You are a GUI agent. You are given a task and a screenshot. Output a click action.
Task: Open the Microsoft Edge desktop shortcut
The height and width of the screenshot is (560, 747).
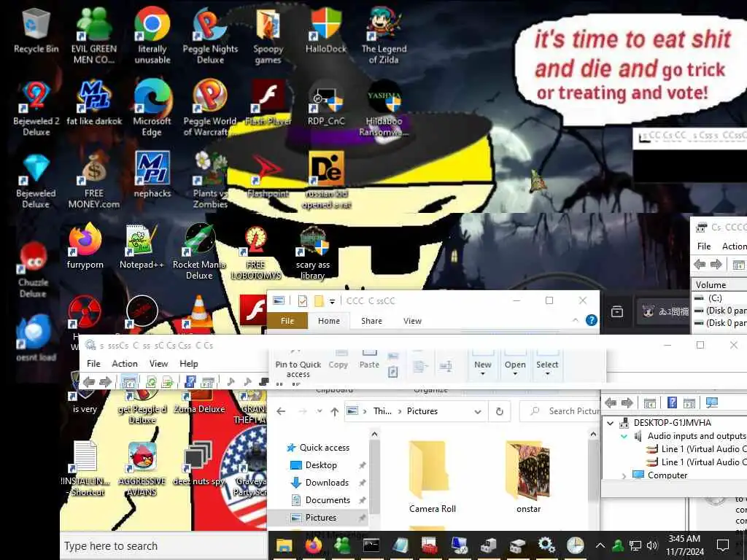152,109
